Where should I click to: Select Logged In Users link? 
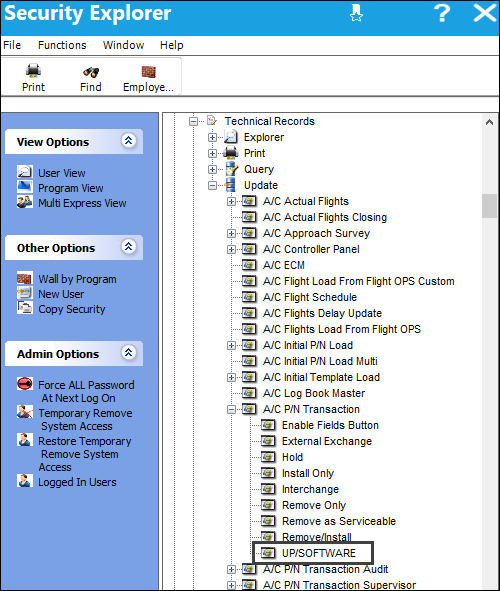77,482
